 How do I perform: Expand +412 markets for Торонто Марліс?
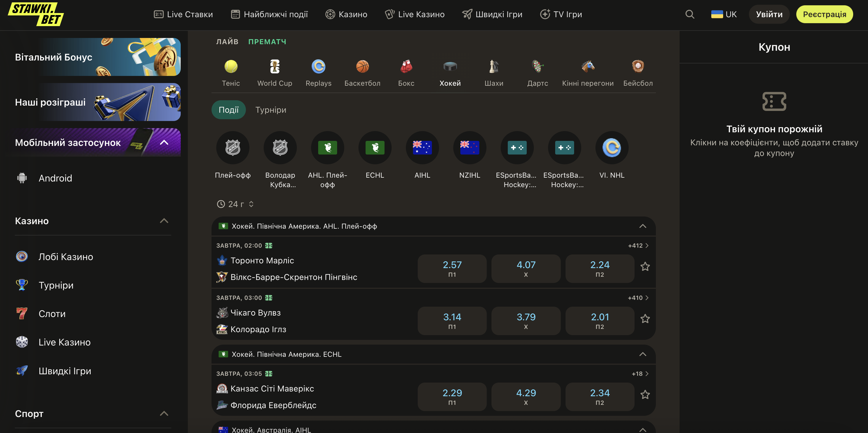click(x=638, y=246)
